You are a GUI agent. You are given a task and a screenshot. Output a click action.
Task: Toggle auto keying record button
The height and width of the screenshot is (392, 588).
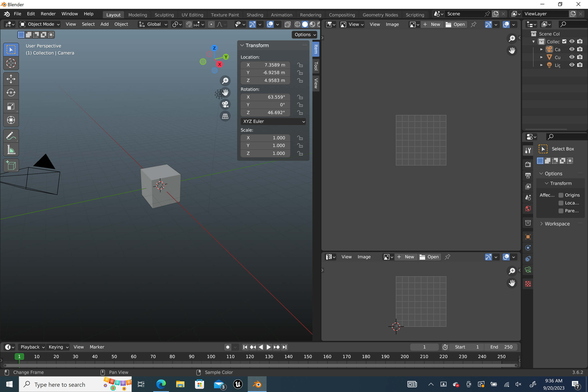click(x=228, y=347)
